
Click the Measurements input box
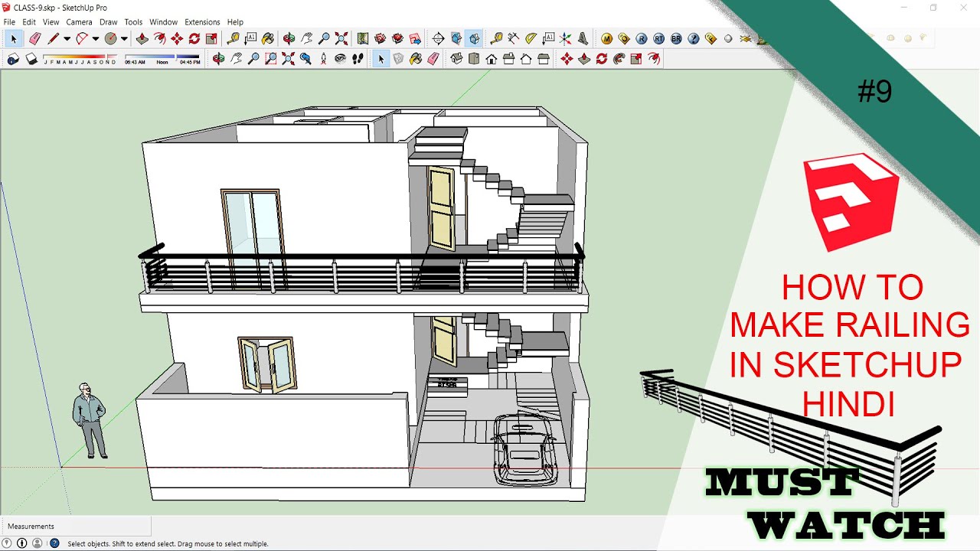coord(76,527)
